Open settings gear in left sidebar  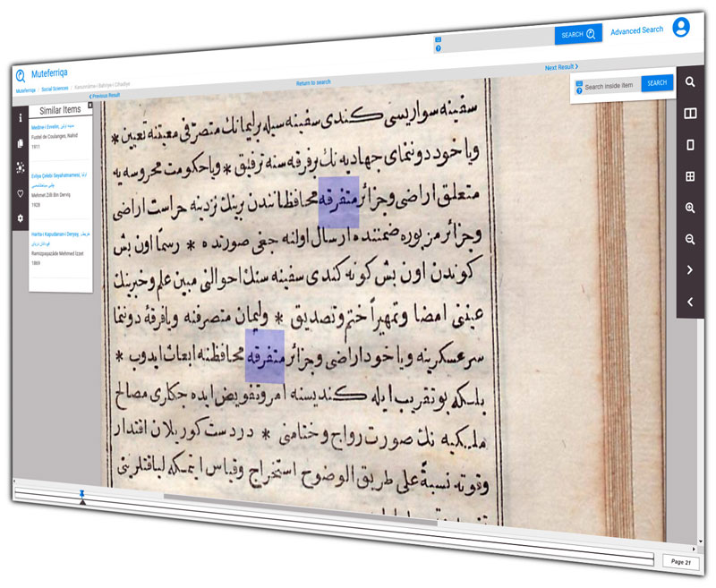pyautogui.click(x=21, y=218)
